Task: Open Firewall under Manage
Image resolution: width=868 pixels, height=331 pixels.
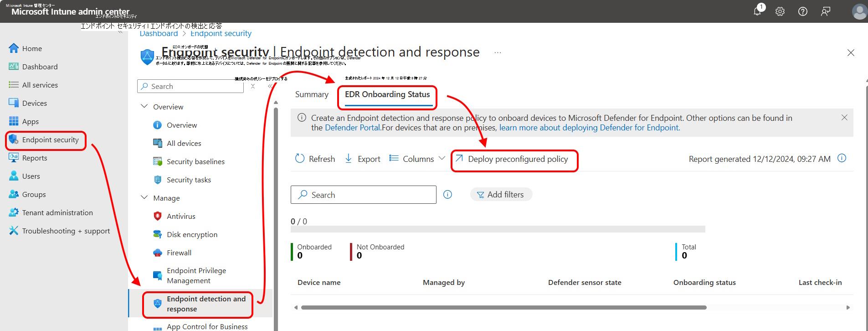Action: point(172,253)
